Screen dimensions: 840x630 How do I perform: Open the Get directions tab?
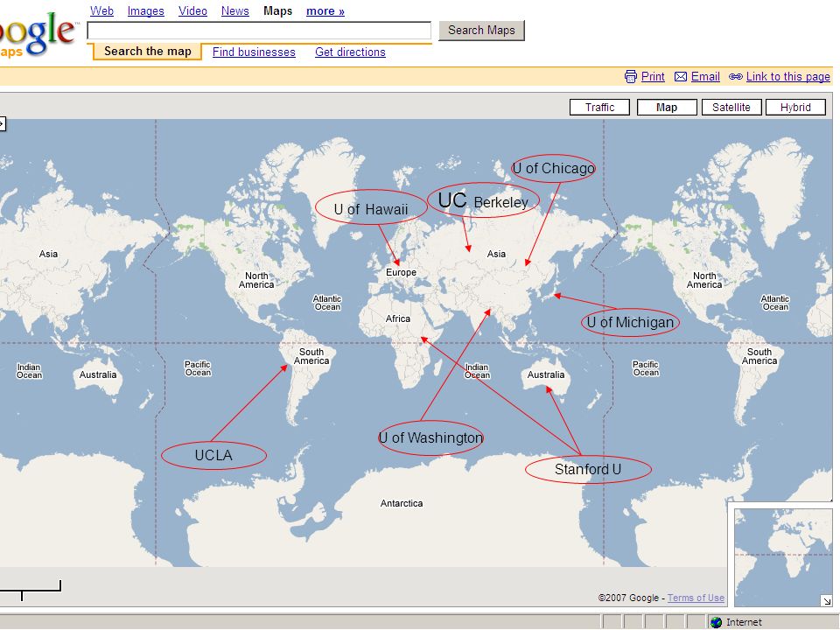[350, 52]
